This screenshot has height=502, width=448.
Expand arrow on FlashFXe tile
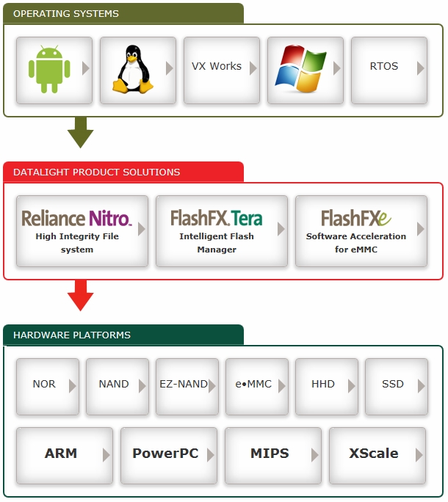(421, 230)
